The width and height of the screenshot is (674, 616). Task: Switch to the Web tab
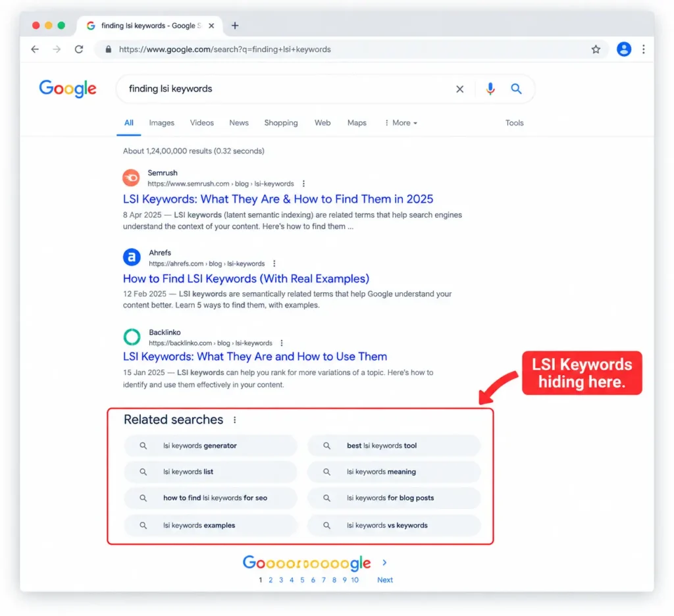pos(323,123)
